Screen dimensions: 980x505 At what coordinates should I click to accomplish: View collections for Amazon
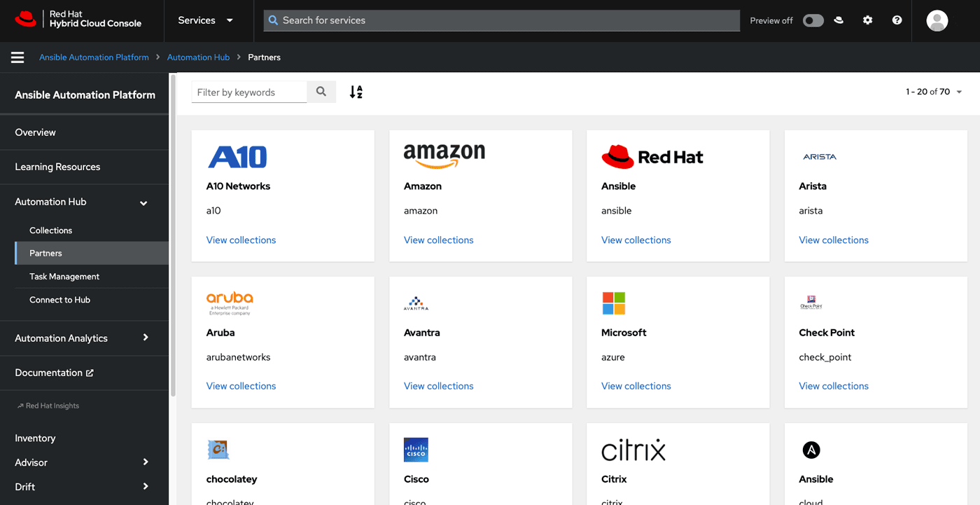pos(438,240)
